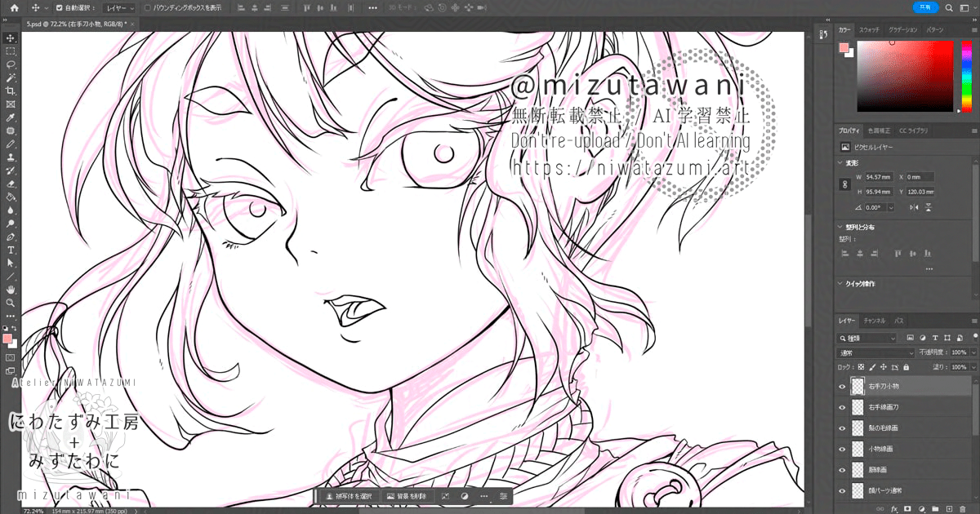This screenshot has height=514, width=980.
Task: Delete layer using the trash icon
Action: pyautogui.click(x=962, y=507)
